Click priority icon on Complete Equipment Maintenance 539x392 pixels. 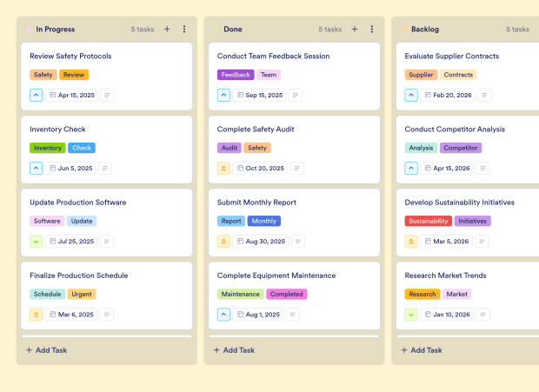223,315
